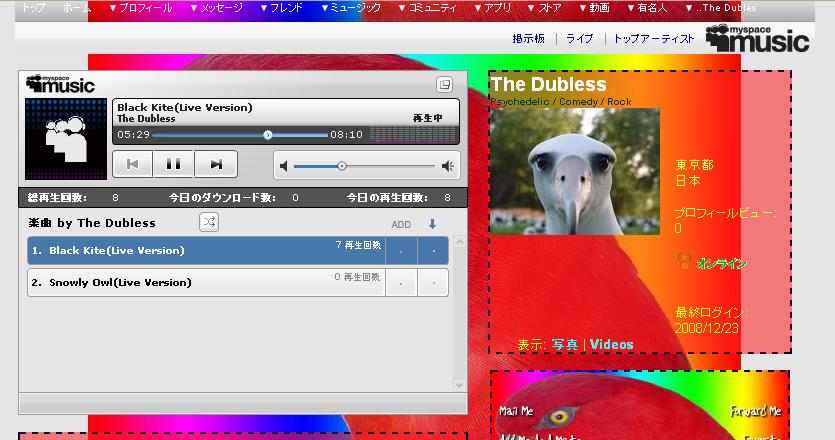Open the ミュージック dropdown menu

click(351, 8)
